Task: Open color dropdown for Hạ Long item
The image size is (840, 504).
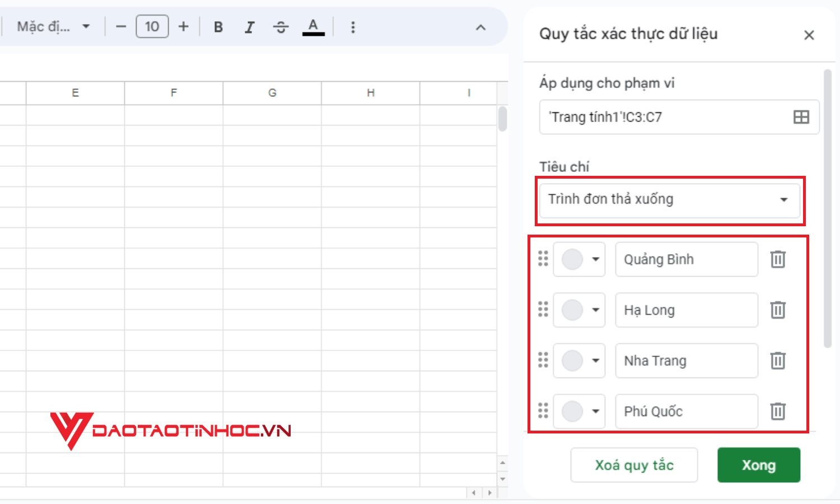Action: coord(580,310)
